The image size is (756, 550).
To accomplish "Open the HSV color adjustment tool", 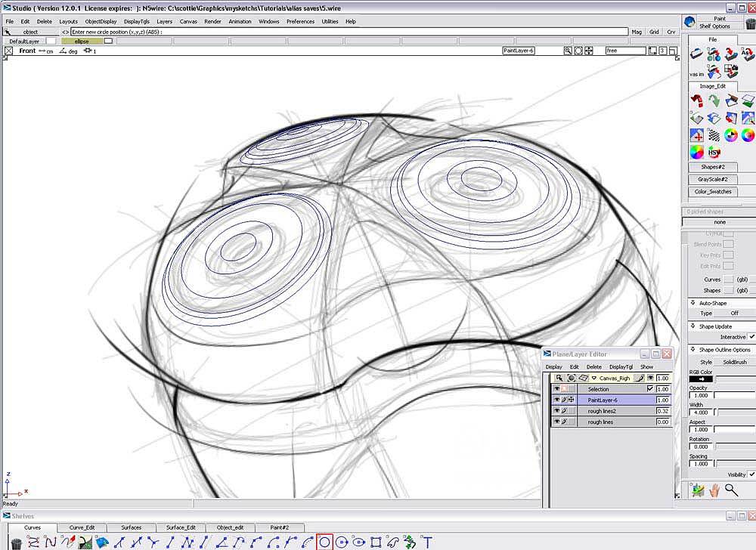I will point(714,153).
